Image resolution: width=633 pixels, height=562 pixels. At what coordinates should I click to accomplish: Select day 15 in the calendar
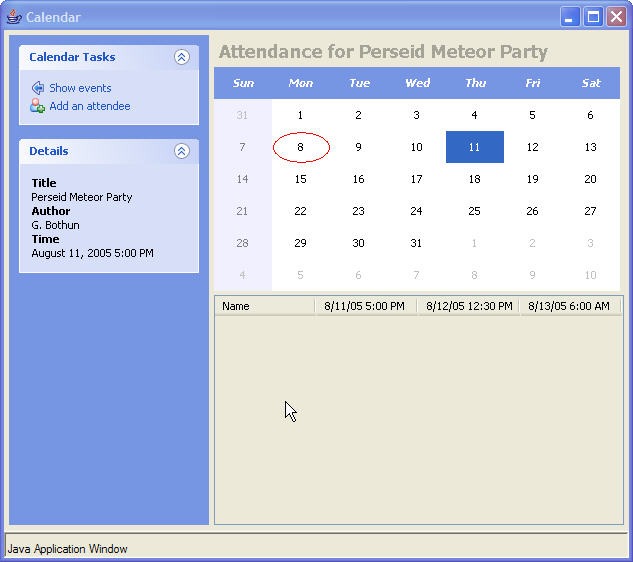tap(300, 179)
